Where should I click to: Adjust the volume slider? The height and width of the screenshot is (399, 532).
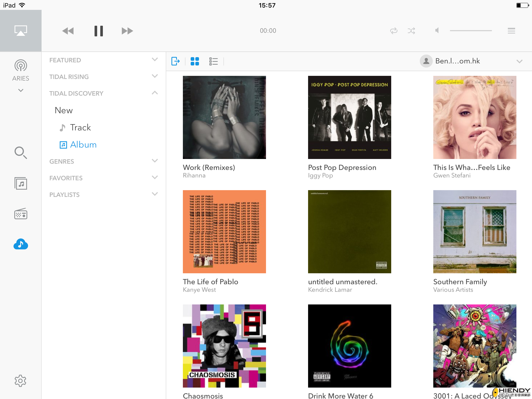(471, 31)
